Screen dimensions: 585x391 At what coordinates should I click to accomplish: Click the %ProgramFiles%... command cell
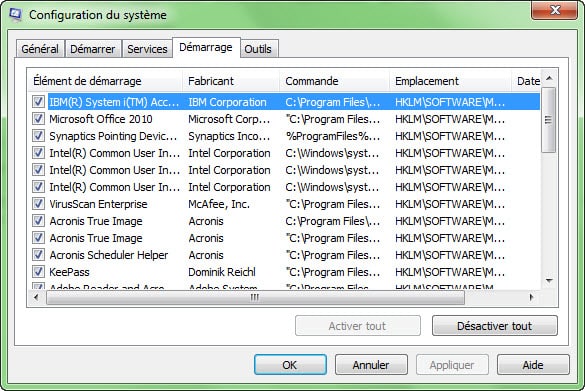[x=333, y=136]
